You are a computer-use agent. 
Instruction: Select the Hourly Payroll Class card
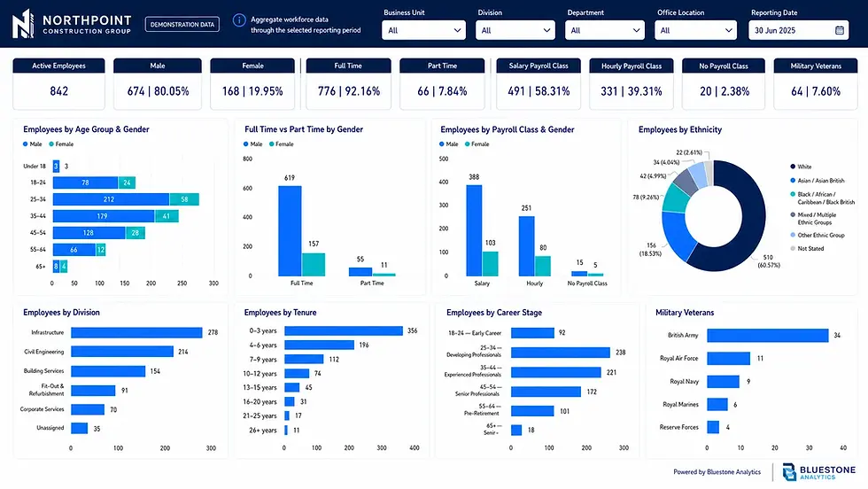click(x=632, y=83)
